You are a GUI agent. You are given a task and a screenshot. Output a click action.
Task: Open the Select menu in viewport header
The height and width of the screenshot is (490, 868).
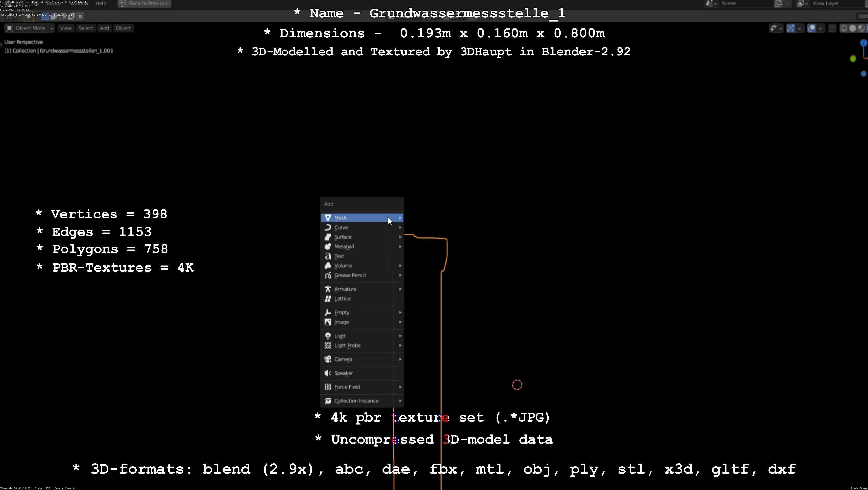(x=86, y=28)
